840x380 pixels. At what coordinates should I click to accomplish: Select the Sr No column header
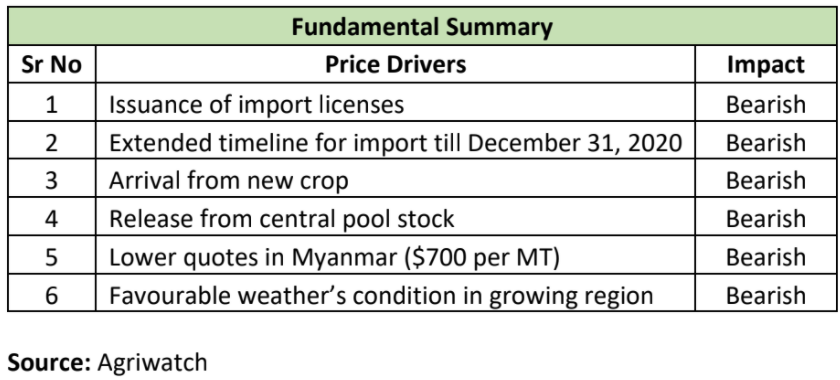coord(51,64)
